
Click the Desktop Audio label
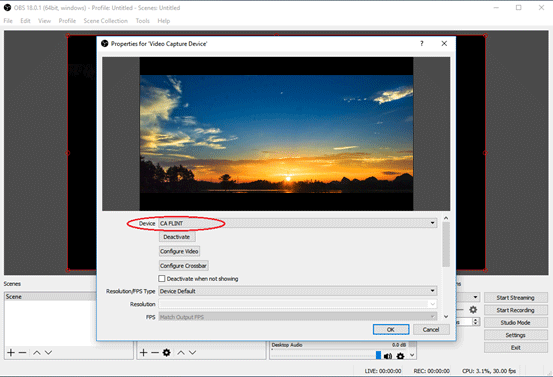(x=287, y=345)
